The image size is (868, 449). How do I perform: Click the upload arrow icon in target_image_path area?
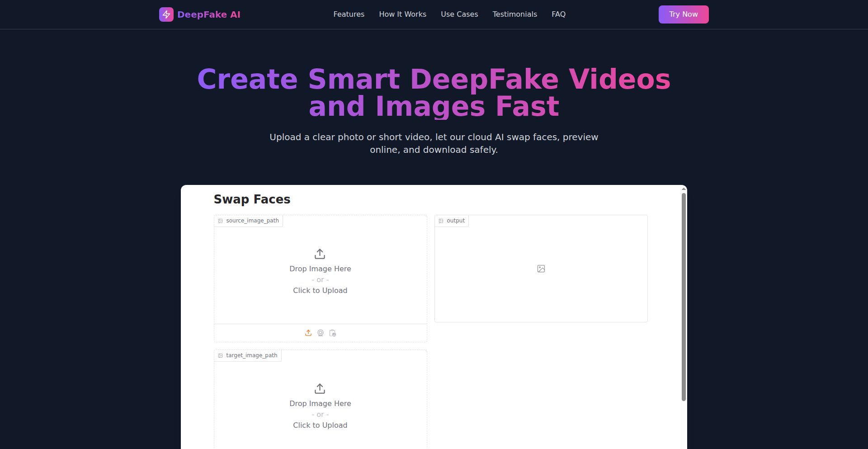click(320, 388)
